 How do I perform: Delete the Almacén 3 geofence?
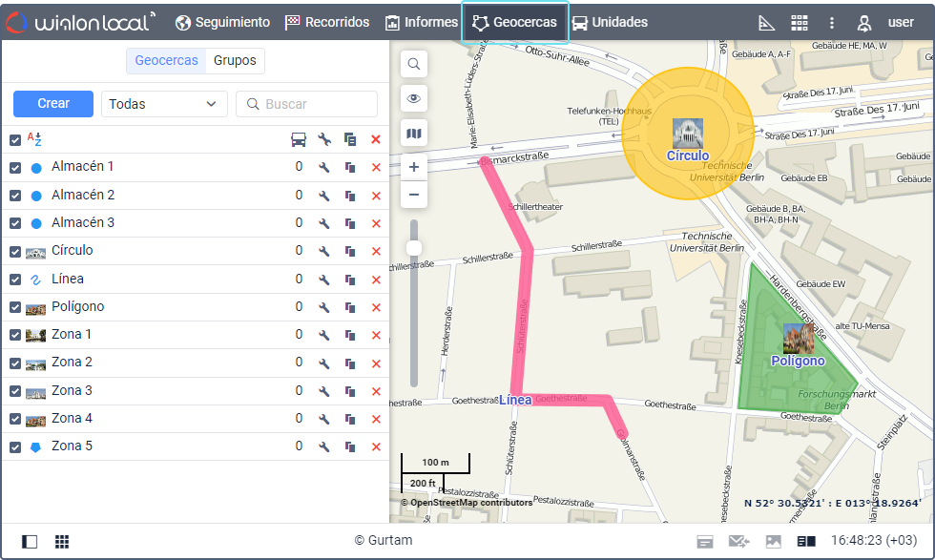(x=376, y=223)
